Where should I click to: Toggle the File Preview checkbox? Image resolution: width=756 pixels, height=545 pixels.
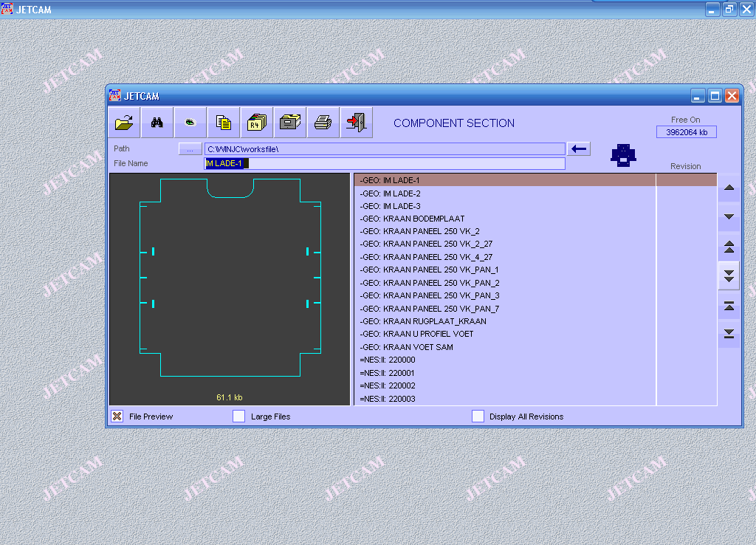117,417
